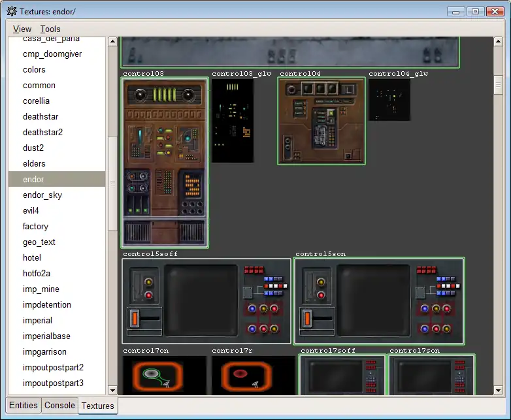Choose the control7r texture thumbnail
Image resolution: width=511 pixels, height=420 pixels.
coord(254,376)
